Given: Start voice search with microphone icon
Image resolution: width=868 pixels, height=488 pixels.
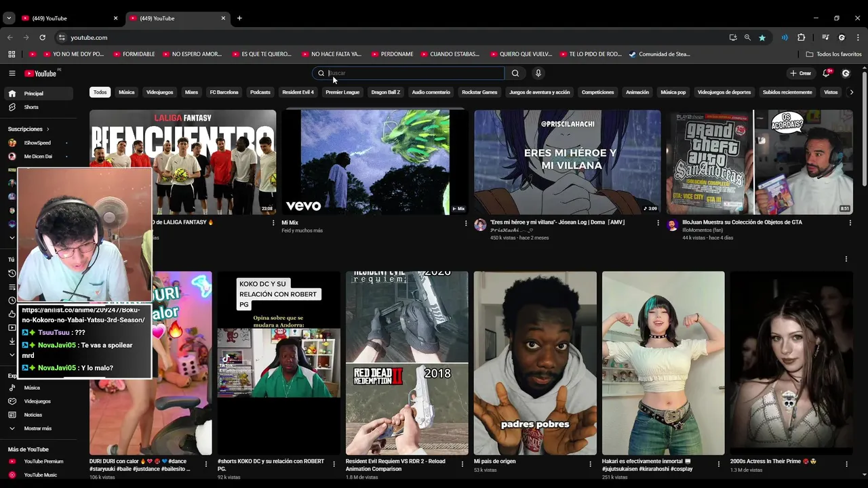Looking at the screenshot, I should coord(538,73).
